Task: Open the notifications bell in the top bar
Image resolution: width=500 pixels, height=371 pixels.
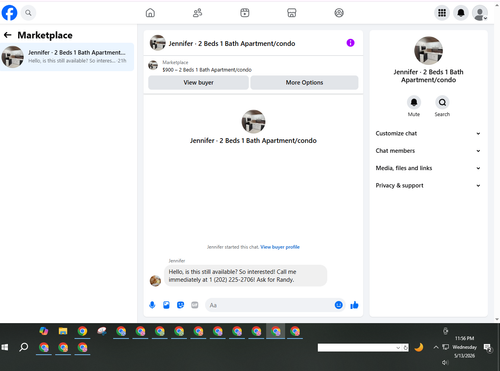Action: [x=461, y=13]
